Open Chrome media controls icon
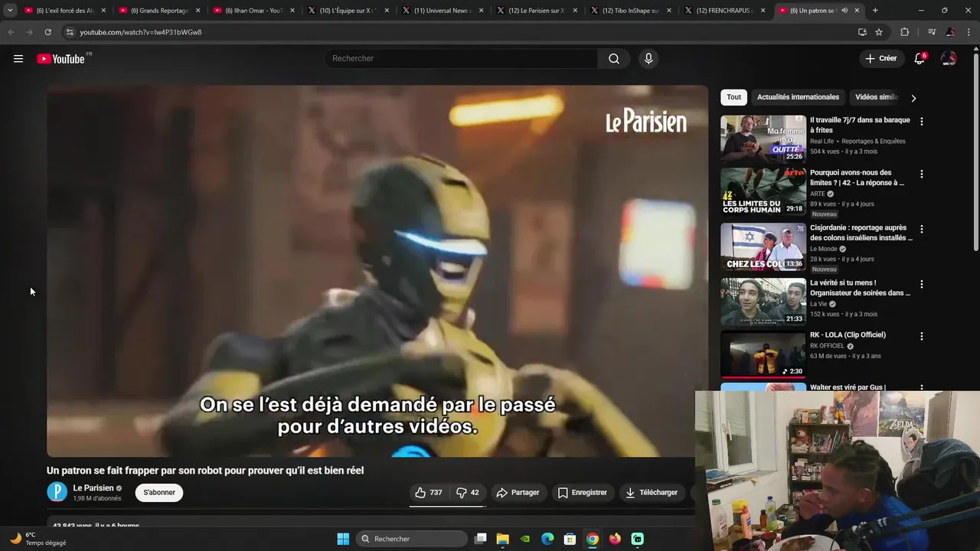This screenshot has height=551, width=980. point(932,32)
